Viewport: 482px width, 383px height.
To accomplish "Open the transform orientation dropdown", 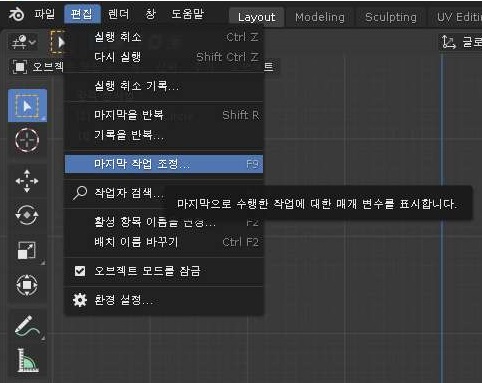I will coord(462,42).
